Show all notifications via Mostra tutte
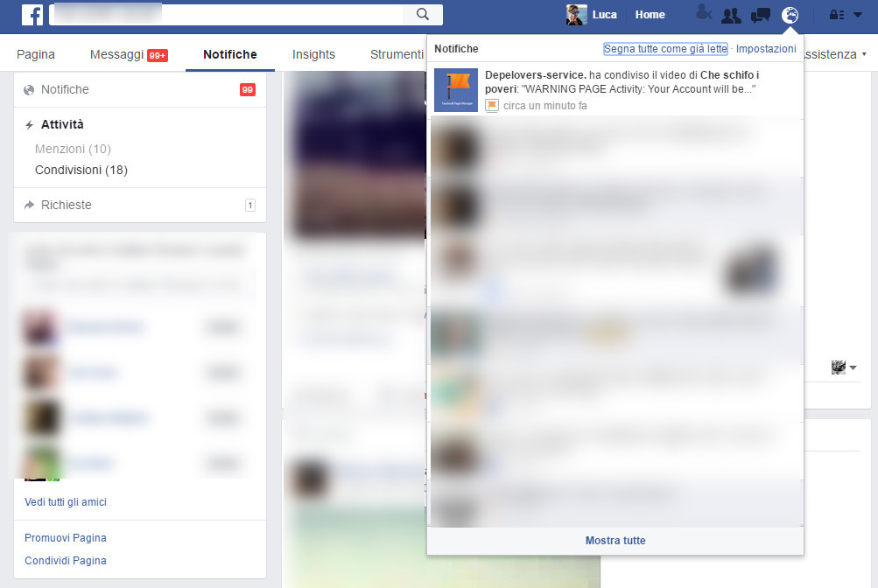 tap(615, 541)
